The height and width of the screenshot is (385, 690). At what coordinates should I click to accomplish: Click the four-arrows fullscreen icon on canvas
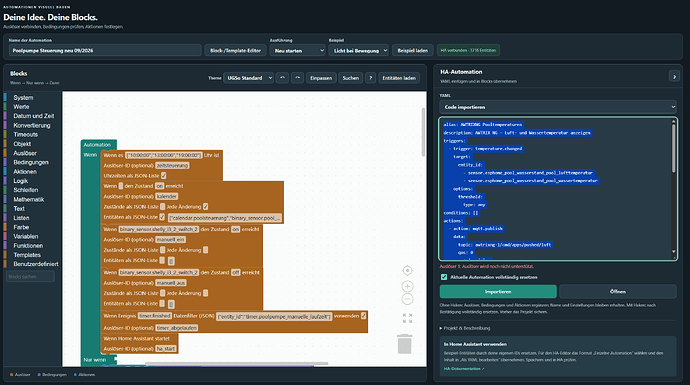pos(407,318)
